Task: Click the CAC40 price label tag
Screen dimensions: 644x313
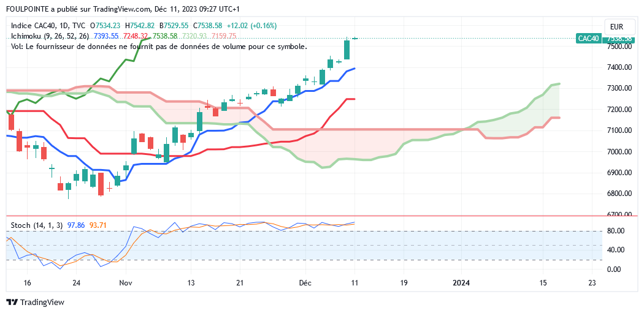Action: tap(588, 38)
